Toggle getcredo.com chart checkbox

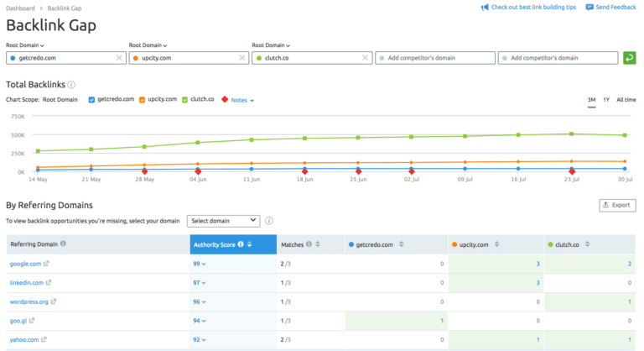coord(91,100)
